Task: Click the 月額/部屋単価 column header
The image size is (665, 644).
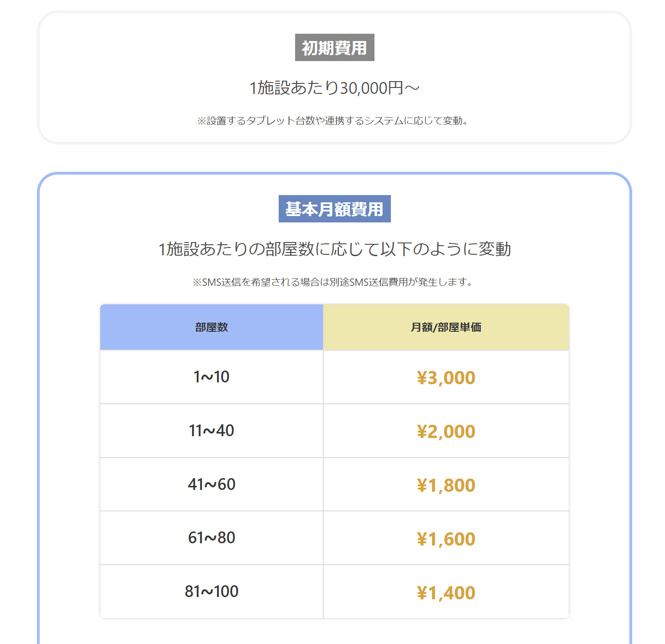Action: [x=446, y=327]
